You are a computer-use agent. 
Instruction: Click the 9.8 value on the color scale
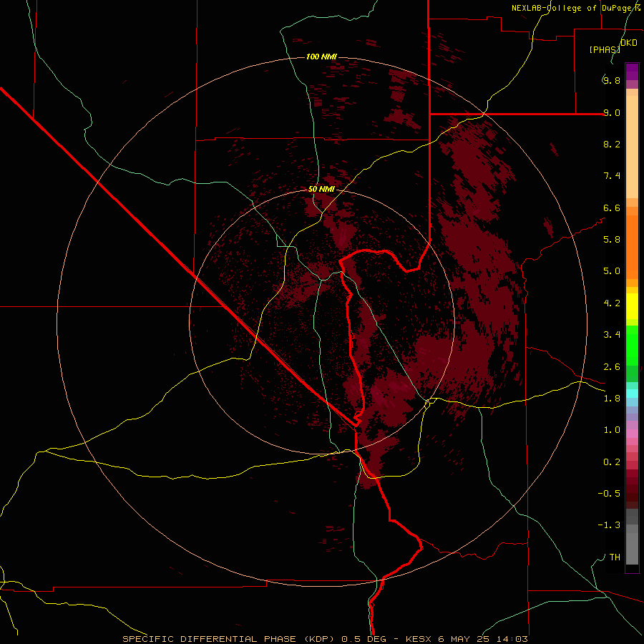612,80
